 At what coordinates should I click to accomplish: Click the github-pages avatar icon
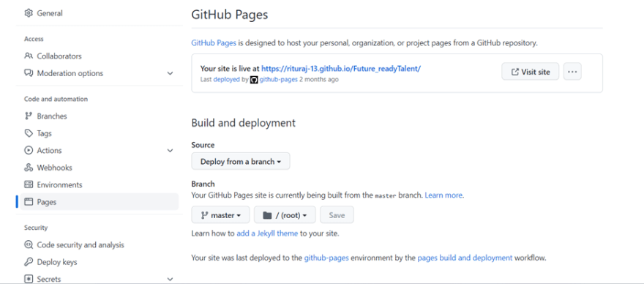(254, 80)
